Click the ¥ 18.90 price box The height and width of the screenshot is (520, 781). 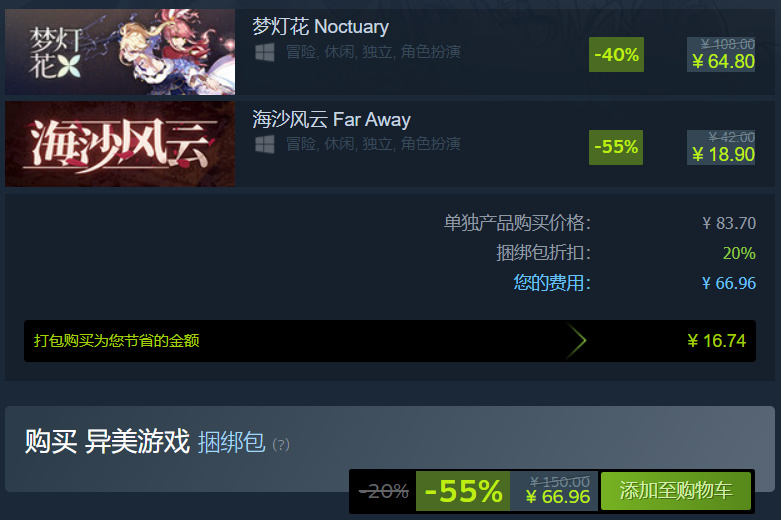coord(721,147)
